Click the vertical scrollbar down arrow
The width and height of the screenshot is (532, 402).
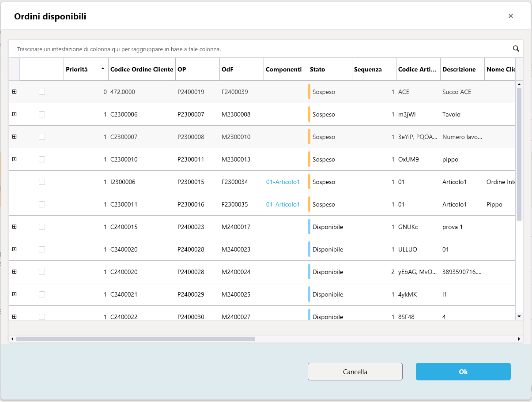coord(519,316)
